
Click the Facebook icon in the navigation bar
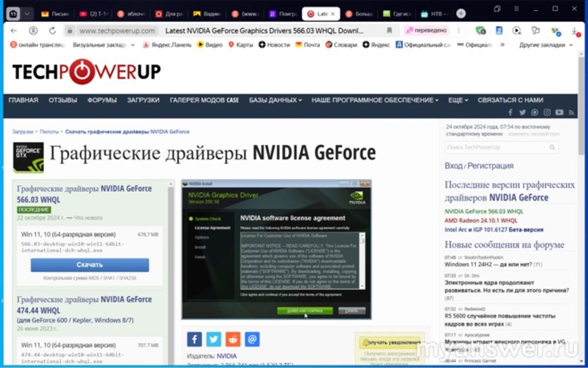click(x=510, y=112)
